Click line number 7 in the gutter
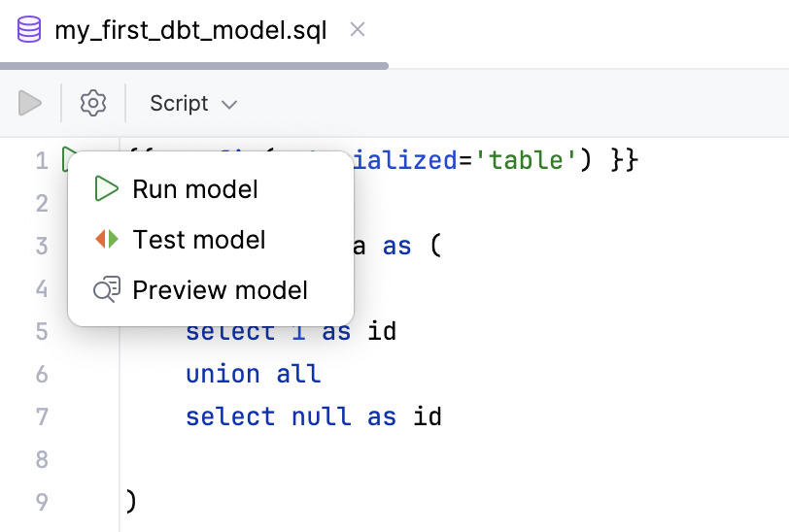789x532 pixels. (41, 417)
